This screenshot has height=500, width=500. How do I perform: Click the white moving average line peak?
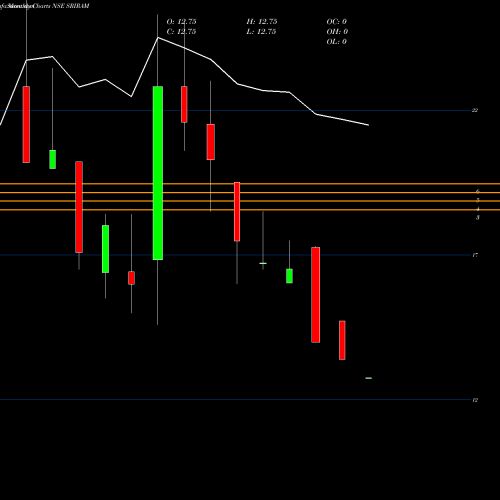[158, 38]
